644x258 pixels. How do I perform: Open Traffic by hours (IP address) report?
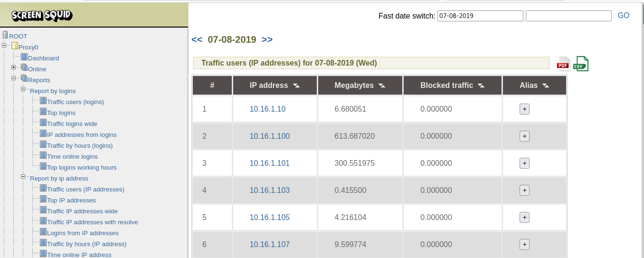(86, 244)
